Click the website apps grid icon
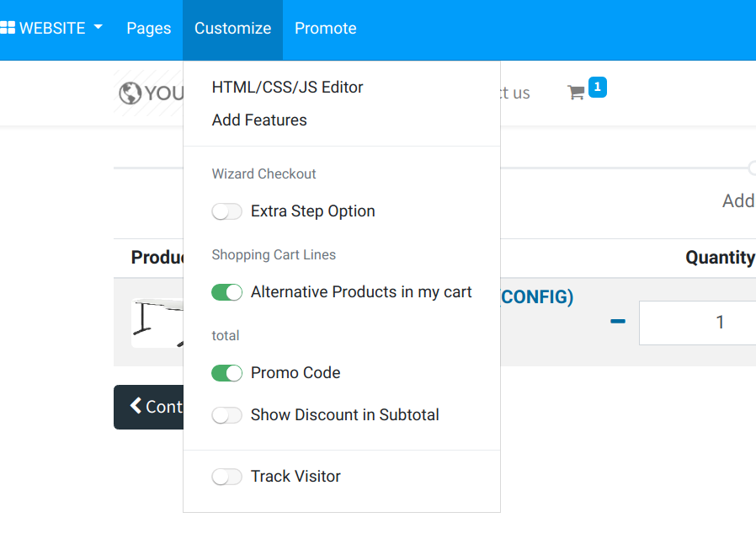756x555 pixels. point(8,28)
